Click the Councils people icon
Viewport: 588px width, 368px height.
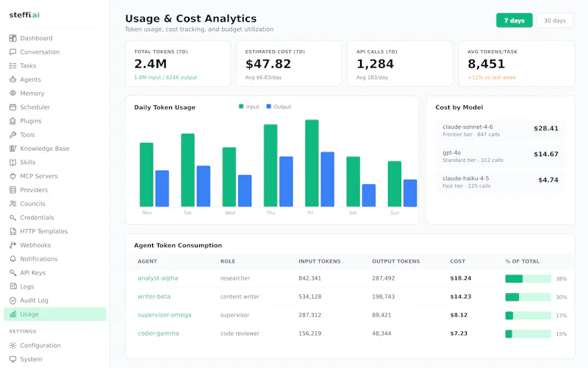(x=12, y=204)
